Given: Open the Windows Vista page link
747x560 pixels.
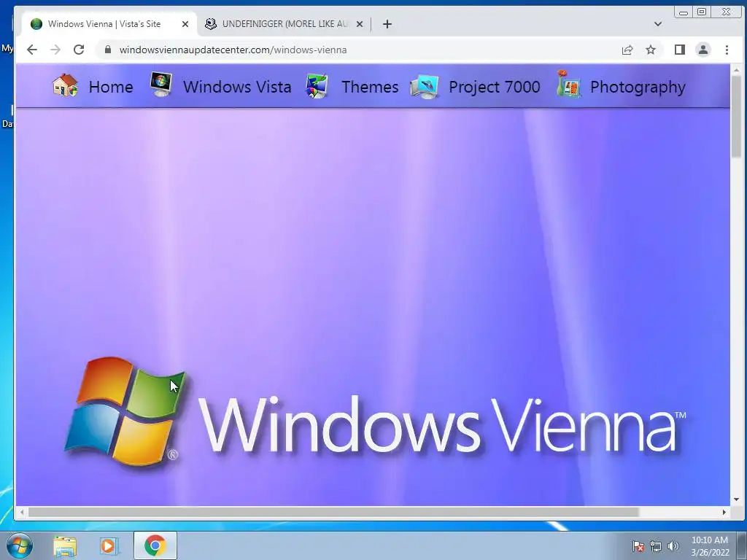Looking at the screenshot, I should point(237,87).
